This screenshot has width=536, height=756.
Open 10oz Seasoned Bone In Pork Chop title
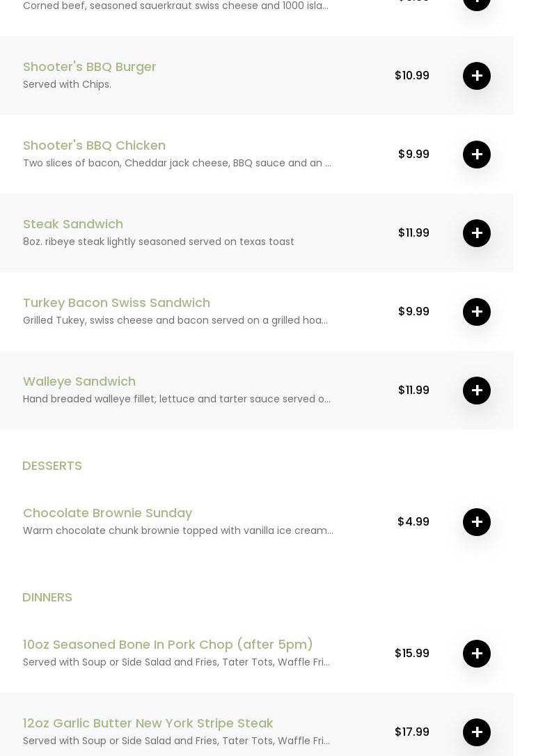[x=168, y=645]
